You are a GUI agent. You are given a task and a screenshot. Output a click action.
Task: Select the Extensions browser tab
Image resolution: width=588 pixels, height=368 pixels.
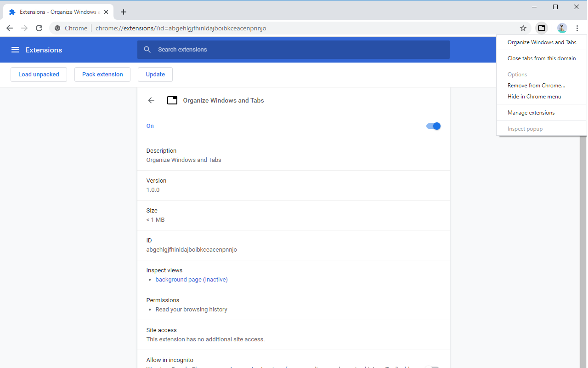(57, 12)
